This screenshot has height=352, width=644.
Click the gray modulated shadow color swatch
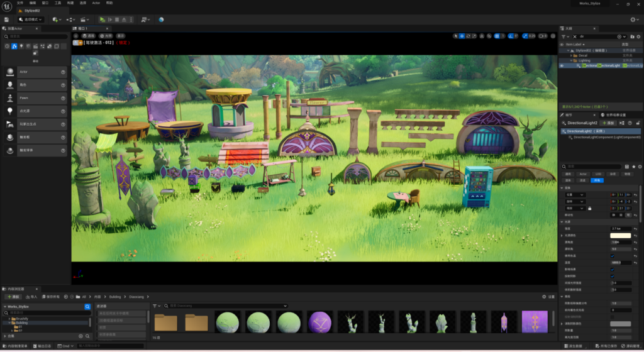(620, 324)
